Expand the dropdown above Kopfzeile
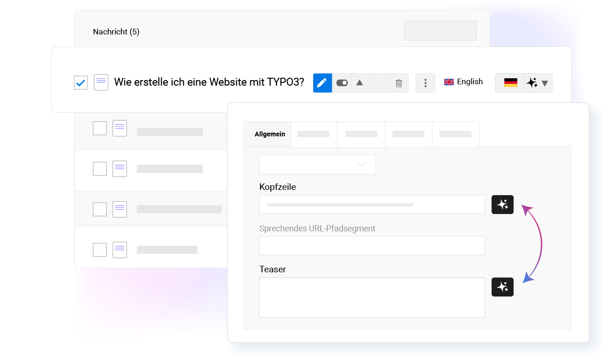This screenshot has height=364, width=611. tap(317, 165)
